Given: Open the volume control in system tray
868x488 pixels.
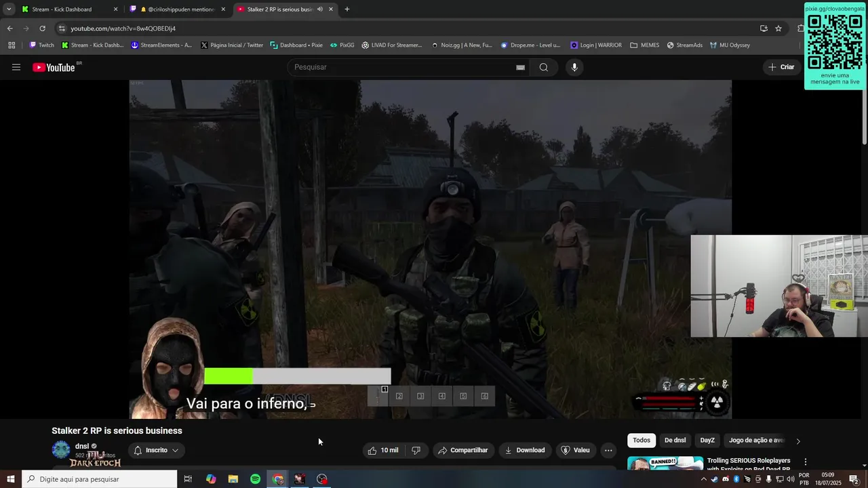Looking at the screenshot, I should point(790,479).
